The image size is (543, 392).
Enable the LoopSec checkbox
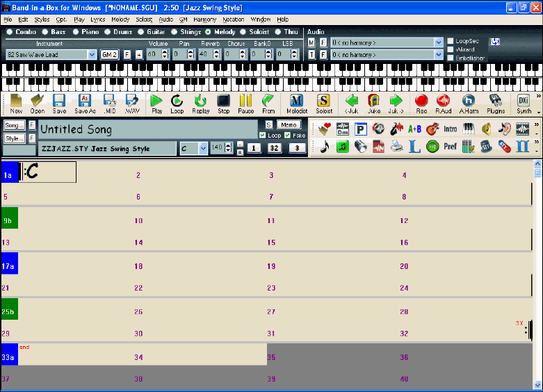451,41
